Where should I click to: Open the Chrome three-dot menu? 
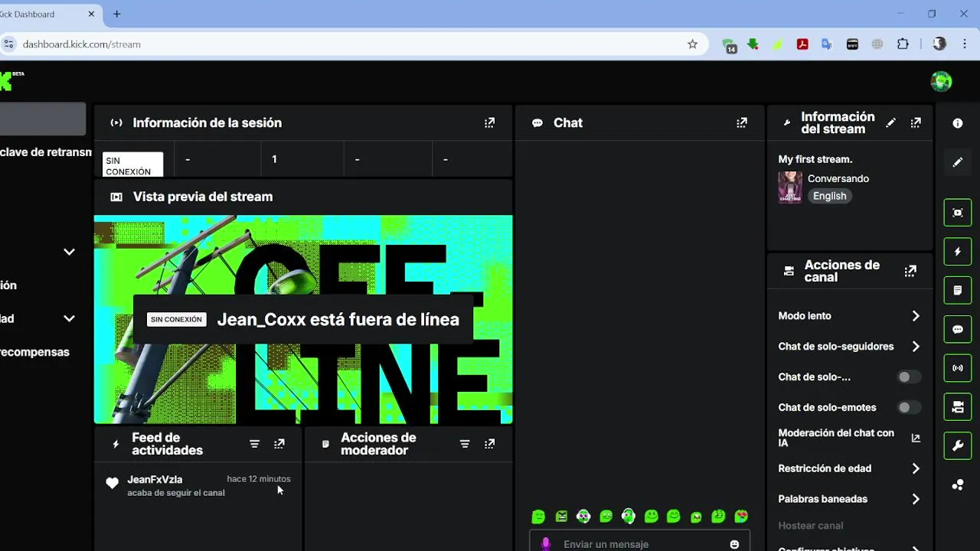964,44
